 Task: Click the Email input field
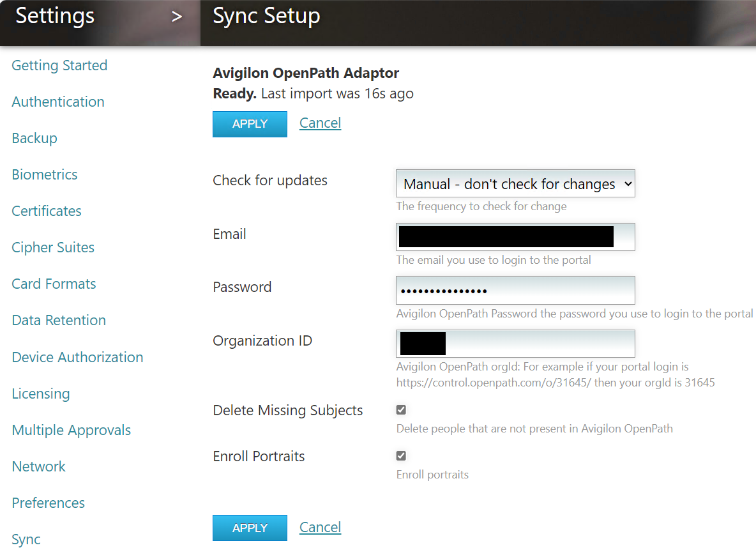click(x=515, y=237)
